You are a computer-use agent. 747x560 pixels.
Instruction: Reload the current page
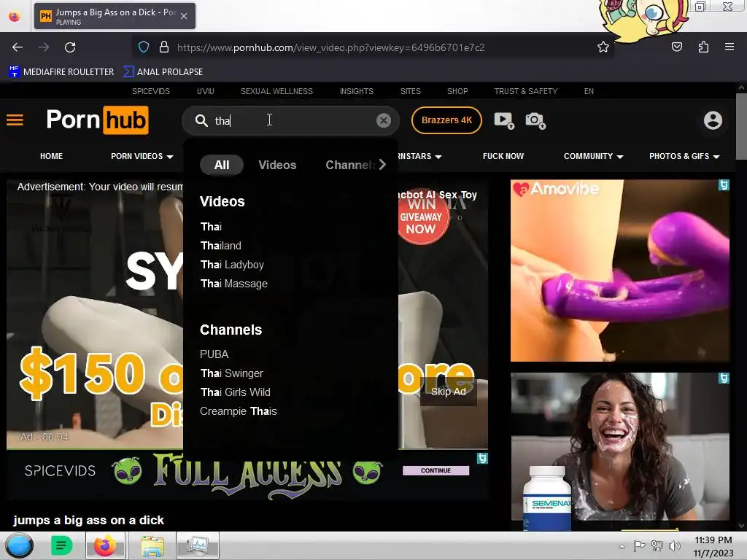click(70, 47)
